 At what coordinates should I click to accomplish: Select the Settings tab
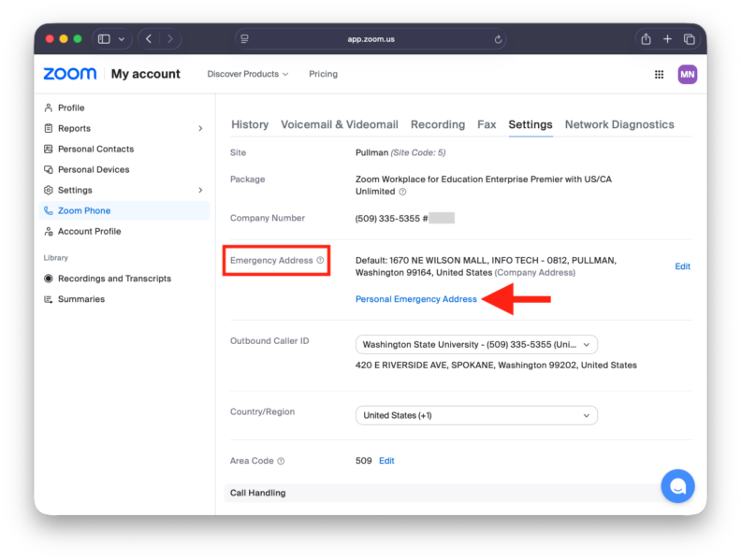(530, 124)
